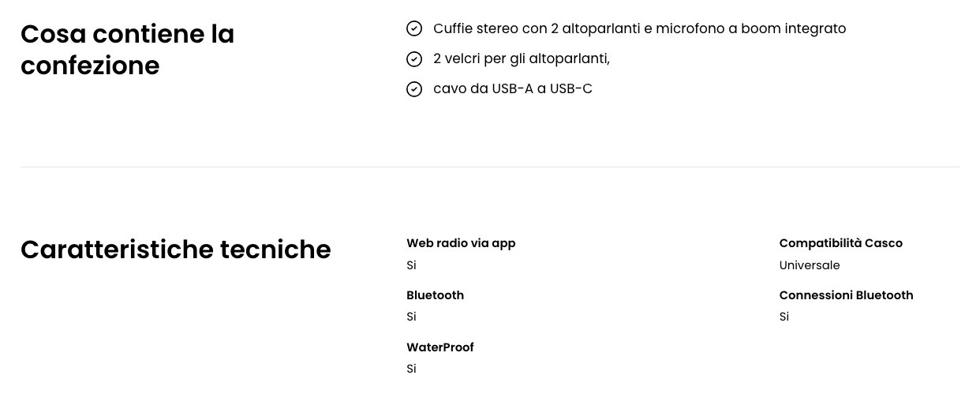Click the "Si" value under WaterProof
The height and width of the screenshot is (394, 980).
pyautogui.click(x=411, y=369)
